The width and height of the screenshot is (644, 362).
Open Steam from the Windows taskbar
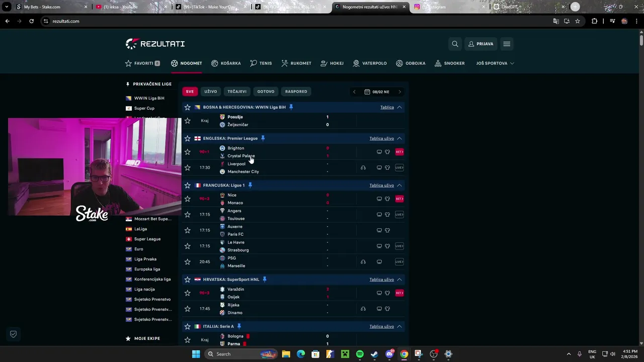(x=374, y=354)
